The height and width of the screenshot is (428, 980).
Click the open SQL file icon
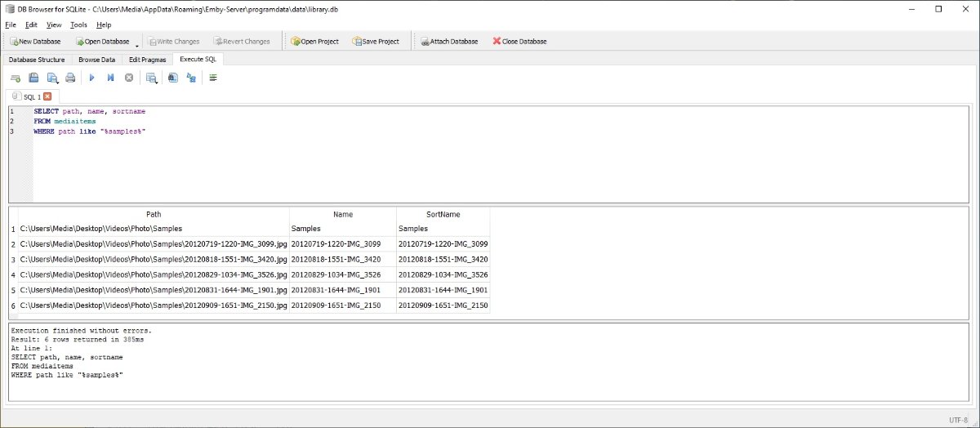click(x=33, y=78)
